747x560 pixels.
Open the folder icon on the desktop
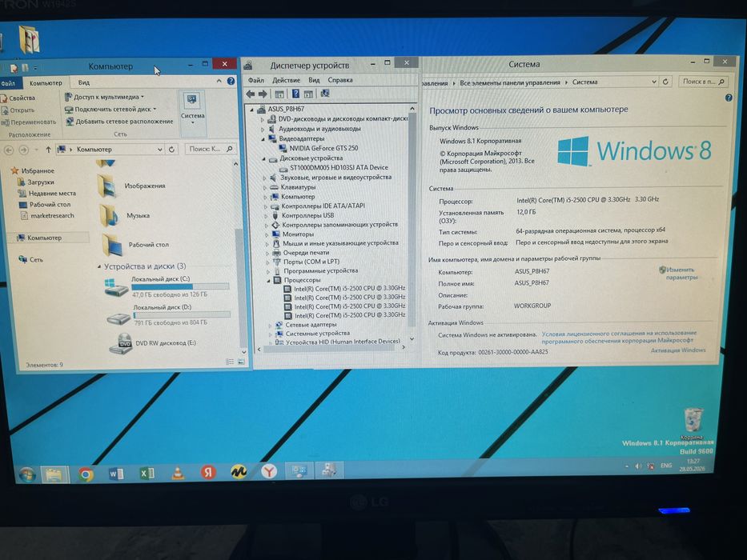29,39
